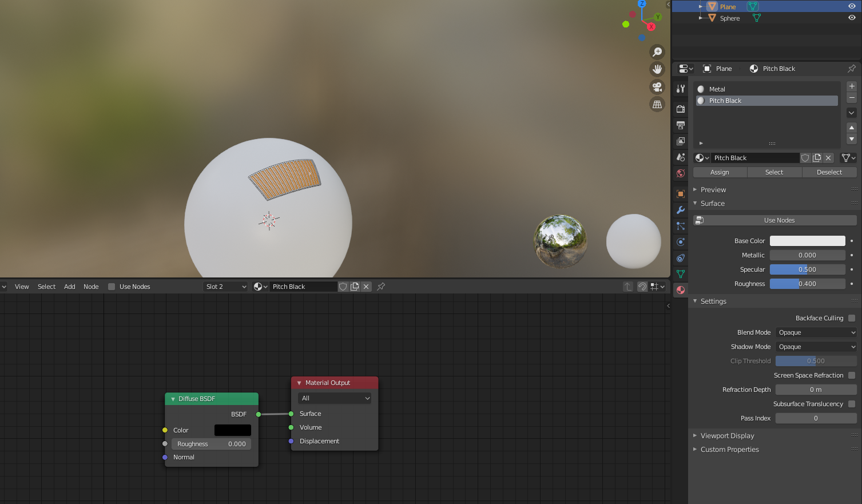Open the Render properties tab
The width and height of the screenshot is (862, 504).
click(681, 109)
